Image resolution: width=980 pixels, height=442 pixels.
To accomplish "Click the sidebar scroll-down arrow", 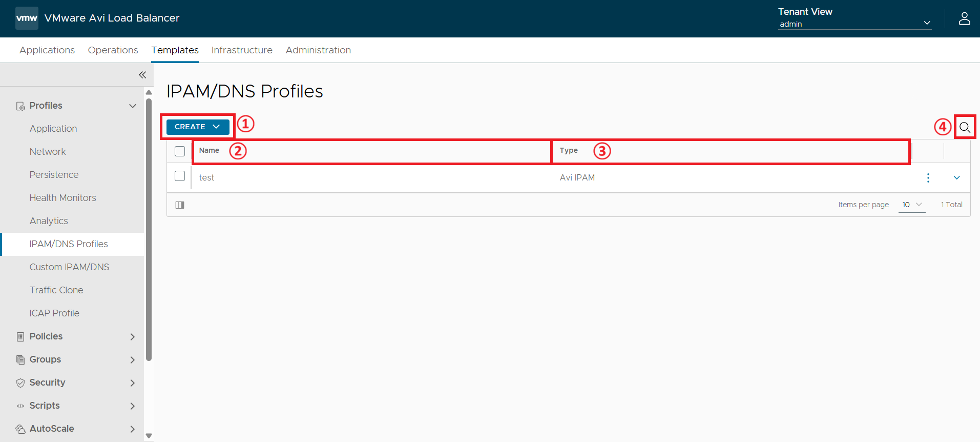I will (149, 436).
